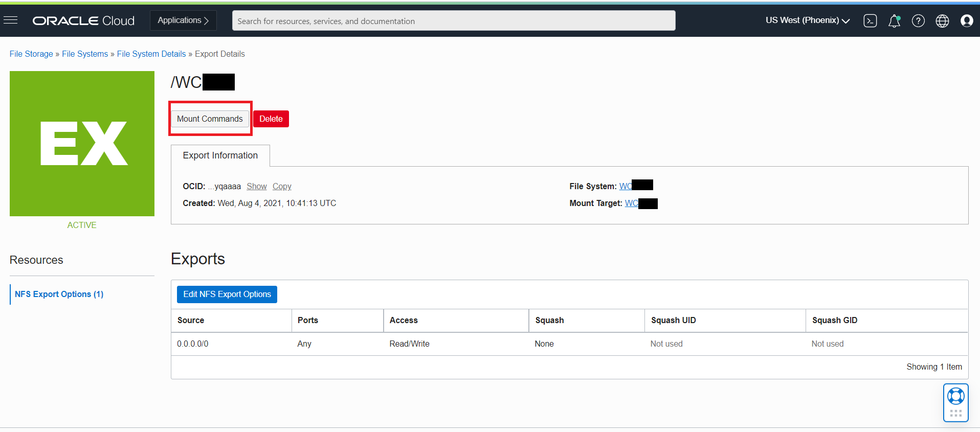The height and width of the screenshot is (432, 980).
Task: Click the green EX export icon
Action: tap(82, 144)
